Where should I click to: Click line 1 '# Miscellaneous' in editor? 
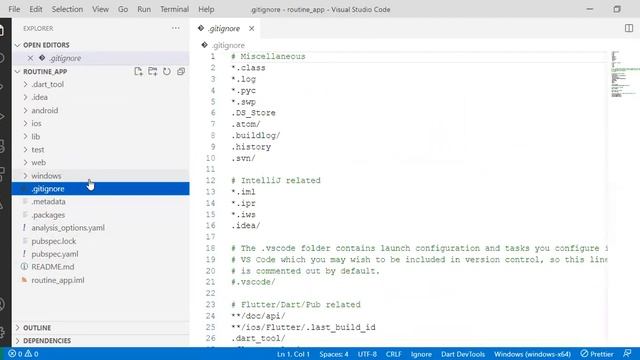tap(268, 57)
